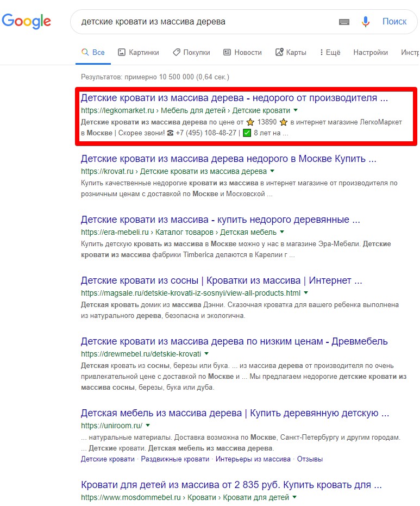Focus the search query input field
This screenshot has height=506, width=420.
click(x=206, y=22)
